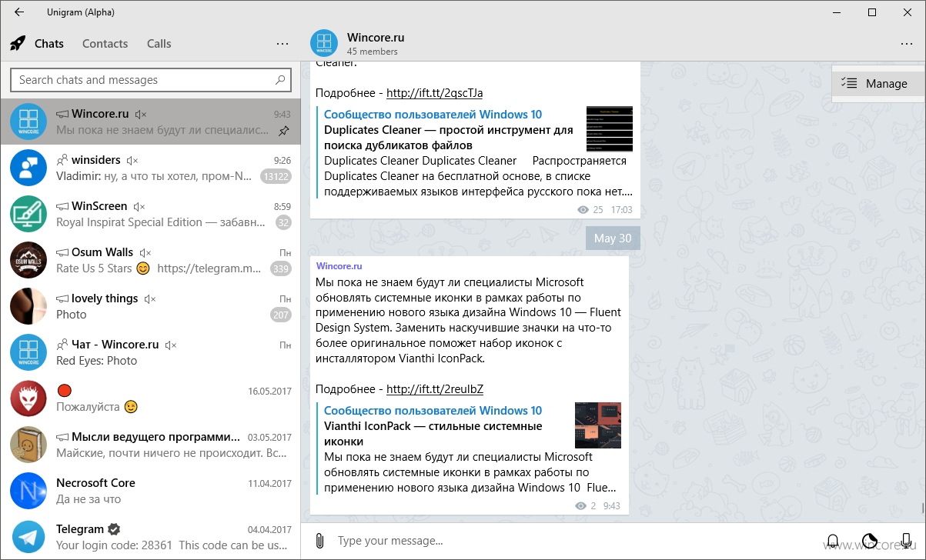Click channel megaphone icon before WinScreen
The width and height of the screenshot is (926, 560).
pos(62,206)
